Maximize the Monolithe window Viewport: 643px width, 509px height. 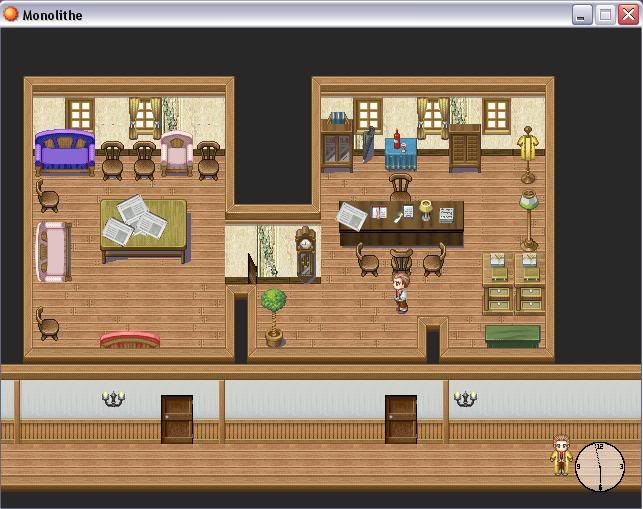pyautogui.click(x=606, y=14)
